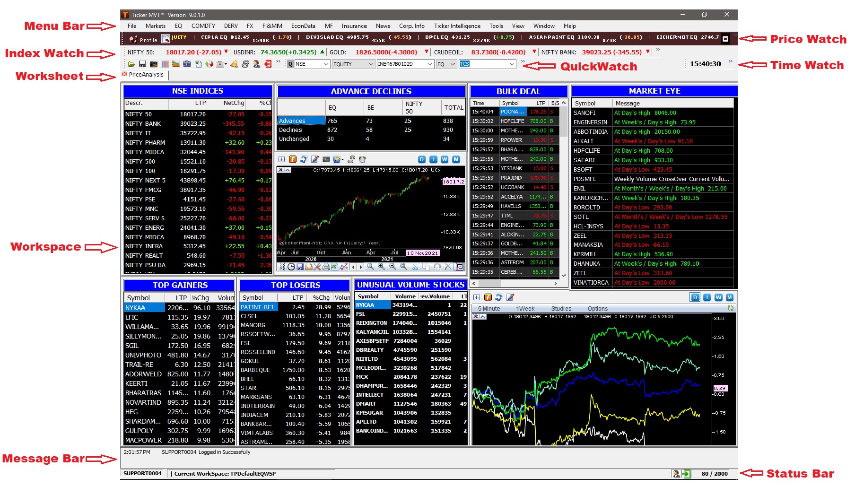Click the Export to Excel icon in main toolbar
This screenshot has width=855, height=504.
pos(198,64)
